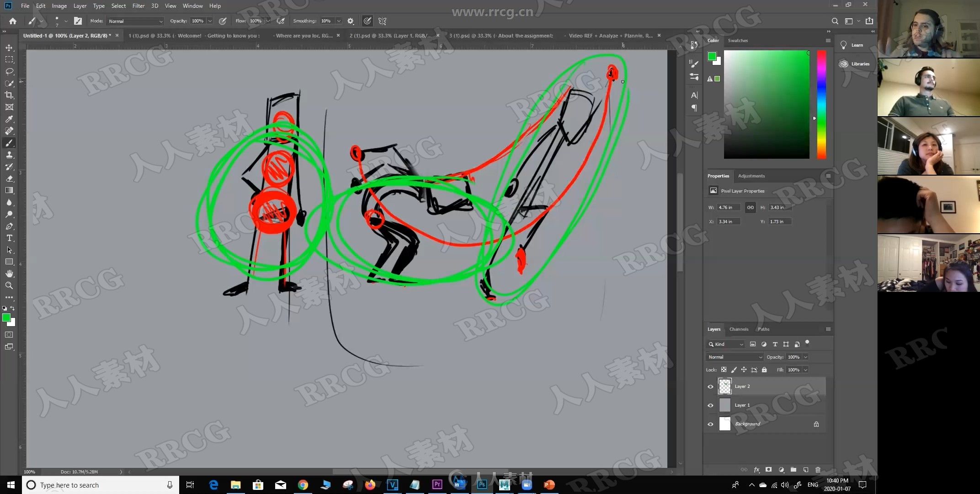Select the Eyedropper tool
Image resolution: width=980 pixels, height=494 pixels.
[x=9, y=119]
